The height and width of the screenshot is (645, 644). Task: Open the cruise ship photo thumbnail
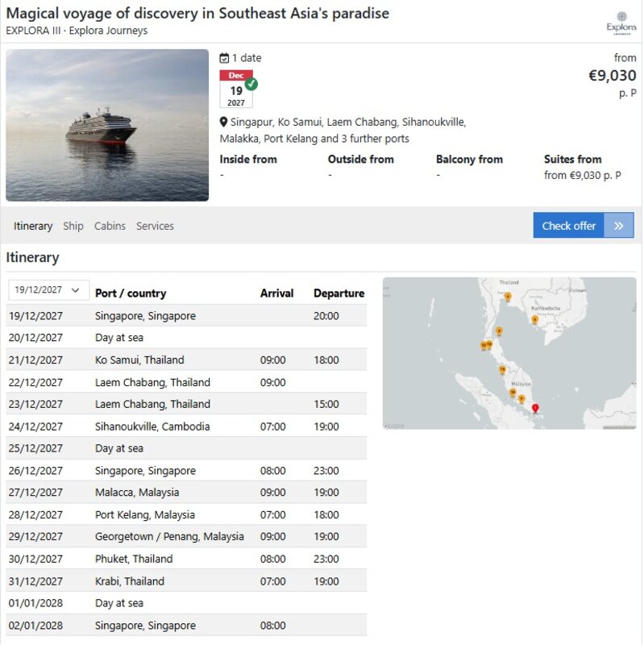[x=107, y=125]
